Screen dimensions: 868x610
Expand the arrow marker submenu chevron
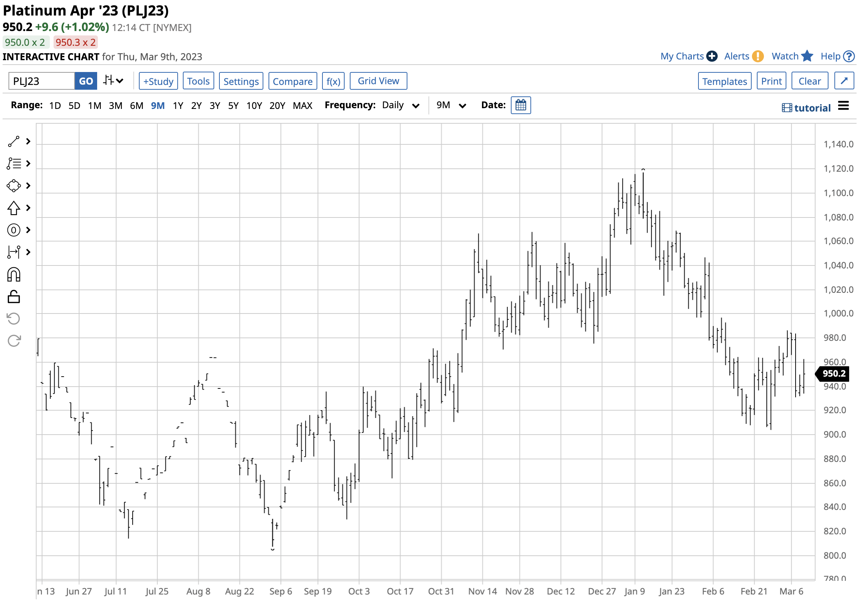(28, 208)
